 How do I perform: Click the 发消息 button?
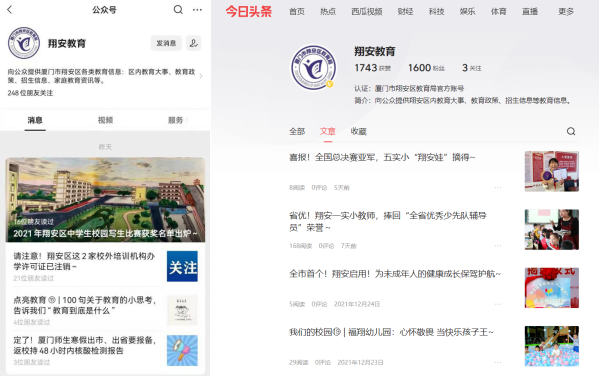coord(166,43)
